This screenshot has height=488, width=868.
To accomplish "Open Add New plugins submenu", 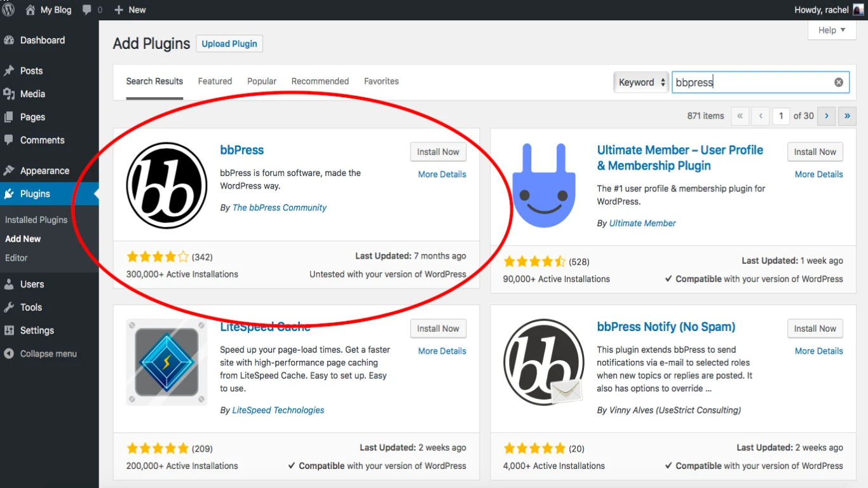I will point(23,239).
